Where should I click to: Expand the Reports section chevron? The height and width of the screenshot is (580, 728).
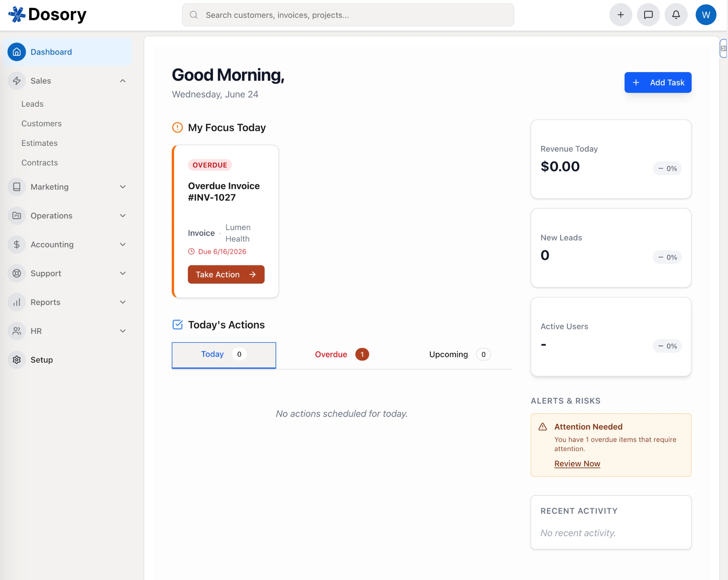123,302
